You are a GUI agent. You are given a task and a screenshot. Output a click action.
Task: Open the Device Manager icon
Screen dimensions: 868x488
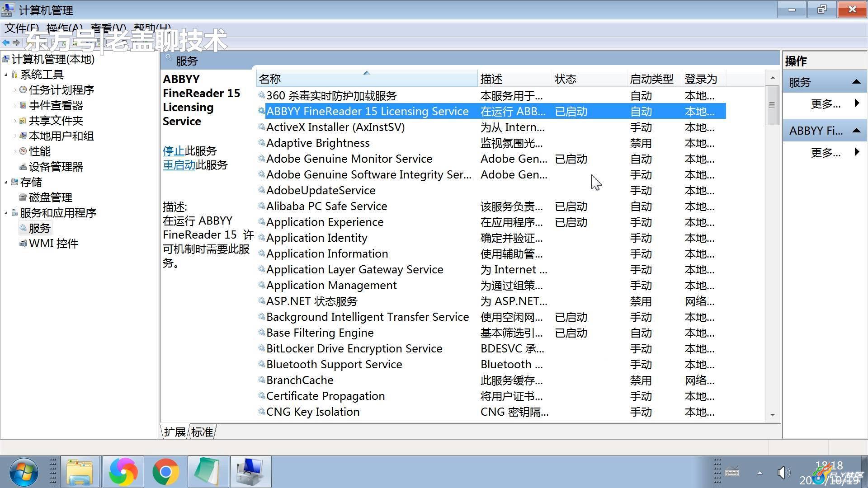click(23, 167)
